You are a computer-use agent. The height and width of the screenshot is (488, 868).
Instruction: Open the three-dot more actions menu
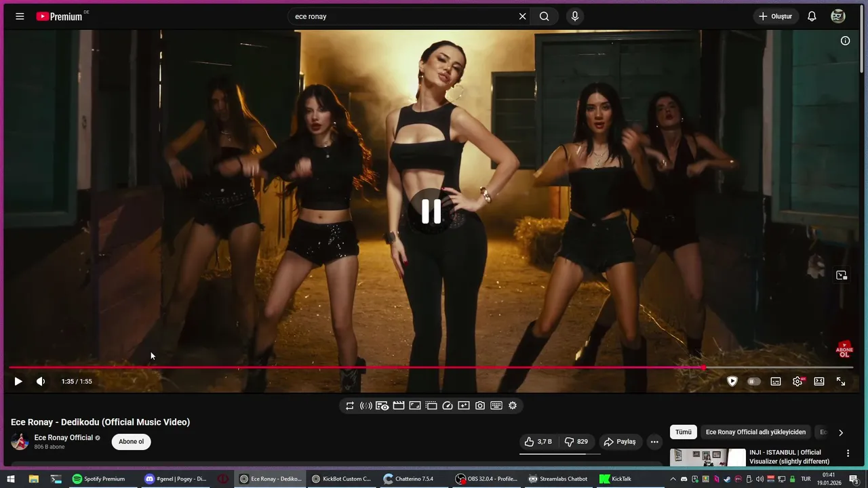pyautogui.click(x=654, y=442)
